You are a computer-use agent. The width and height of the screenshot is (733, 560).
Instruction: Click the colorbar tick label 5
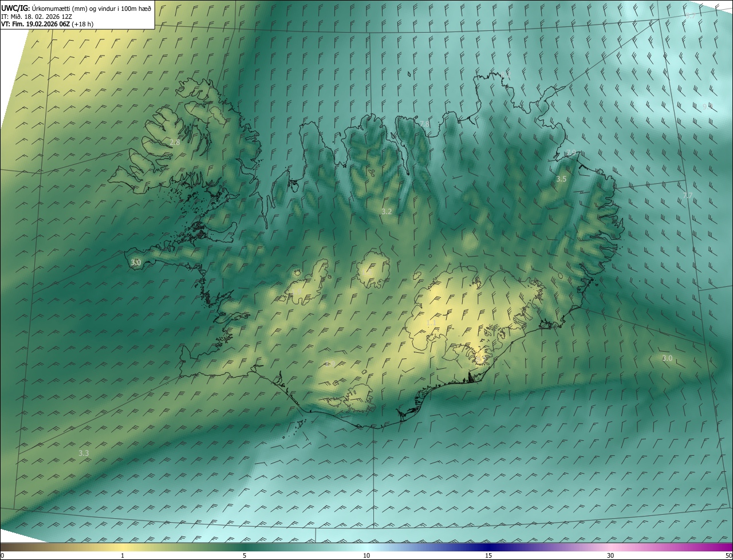click(x=245, y=556)
